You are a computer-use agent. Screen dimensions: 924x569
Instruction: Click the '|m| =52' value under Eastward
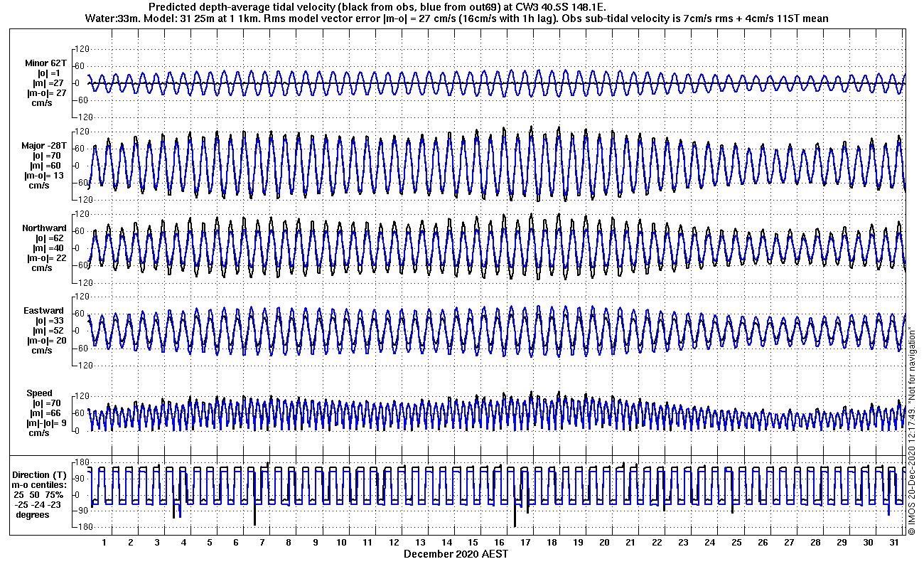tap(48, 331)
